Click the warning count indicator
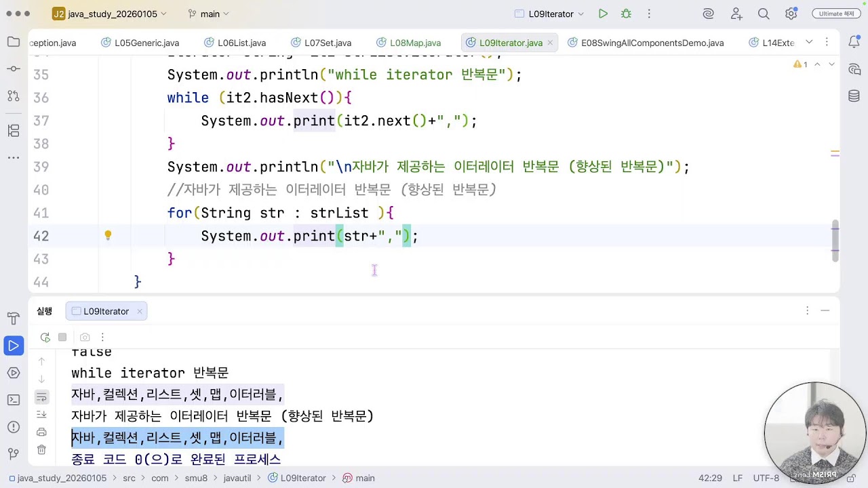868x488 pixels. [800, 64]
